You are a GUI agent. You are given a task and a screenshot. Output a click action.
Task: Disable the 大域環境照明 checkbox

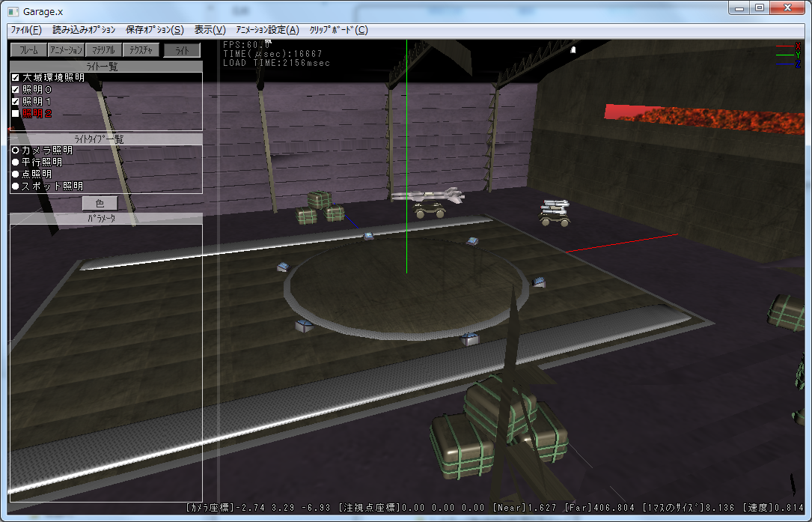tap(16, 78)
